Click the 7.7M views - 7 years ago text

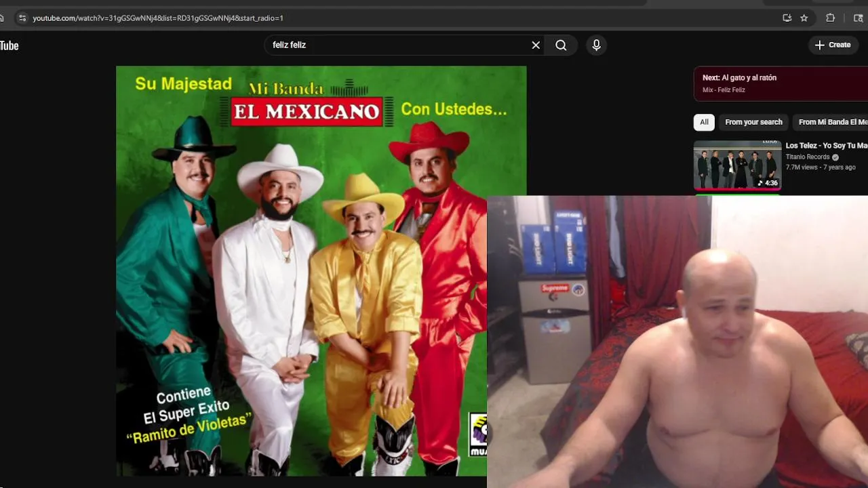[x=821, y=167]
